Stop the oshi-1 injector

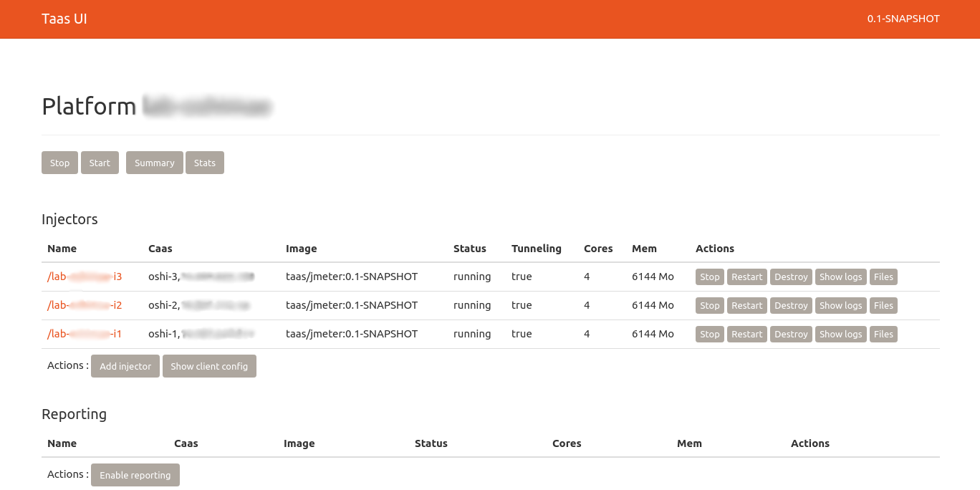click(x=709, y=335)
